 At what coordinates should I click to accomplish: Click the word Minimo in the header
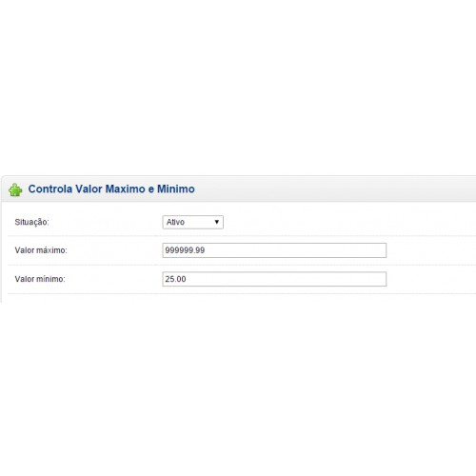coord(176,188)
